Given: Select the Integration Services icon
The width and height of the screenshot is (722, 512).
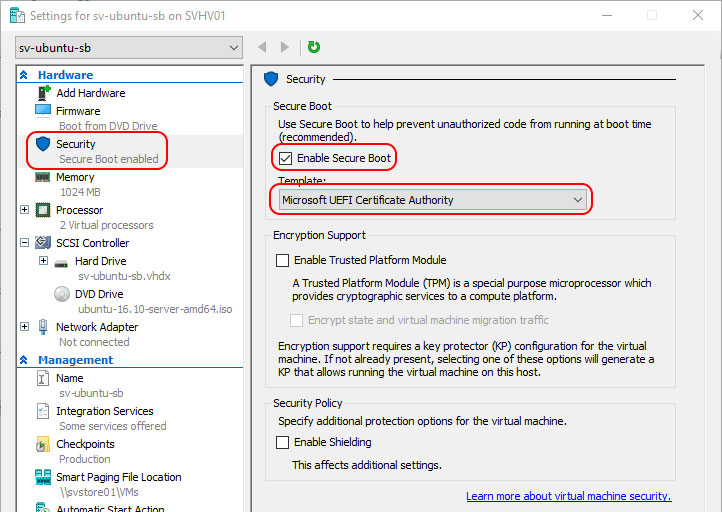Looking at the screenshot, I should coord(43,411).
